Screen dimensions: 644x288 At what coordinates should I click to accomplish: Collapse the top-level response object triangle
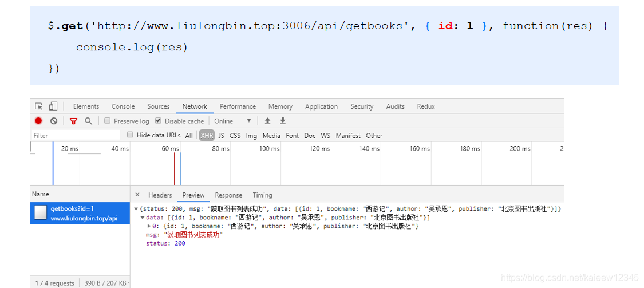[x=136, y=209]
